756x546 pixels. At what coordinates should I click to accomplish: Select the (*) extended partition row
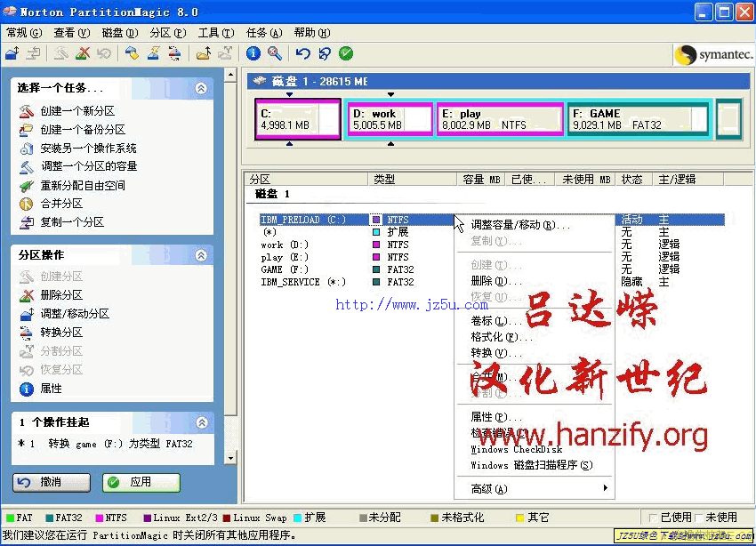pyautogui.click(x=492, y=232)
